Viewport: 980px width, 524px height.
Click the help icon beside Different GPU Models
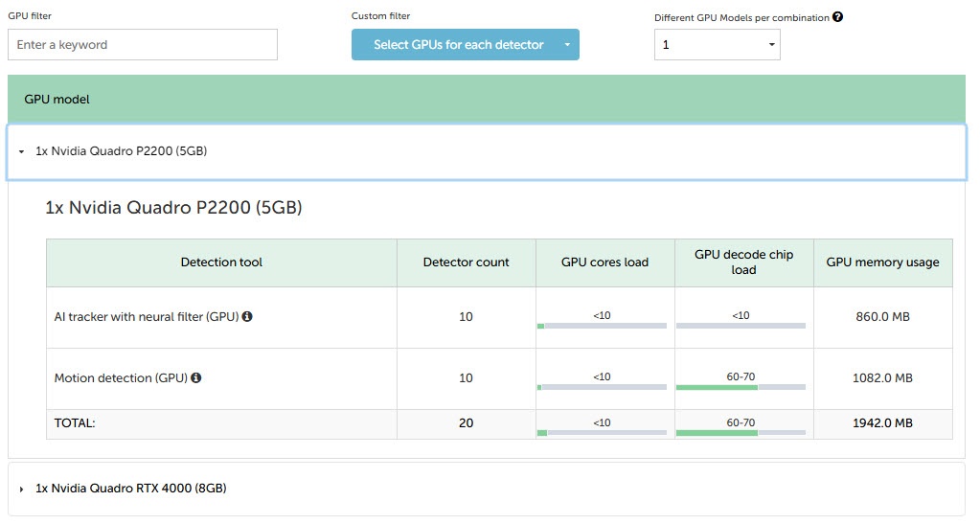838,17
